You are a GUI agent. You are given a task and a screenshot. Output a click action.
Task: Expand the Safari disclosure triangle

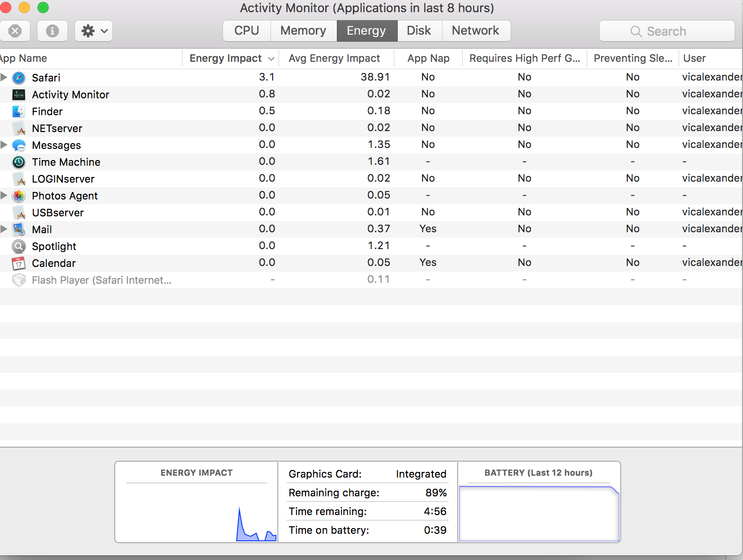click(4, 77)
